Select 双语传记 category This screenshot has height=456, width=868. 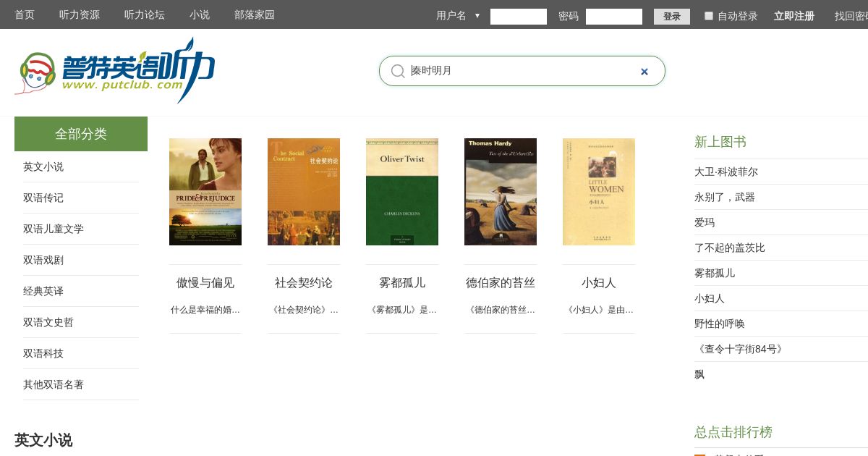(43, 198)
